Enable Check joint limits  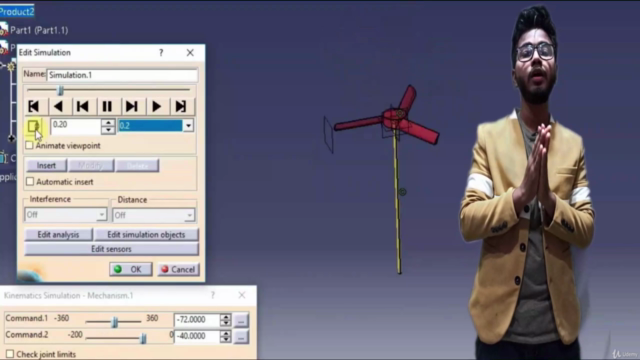[10, 354]
